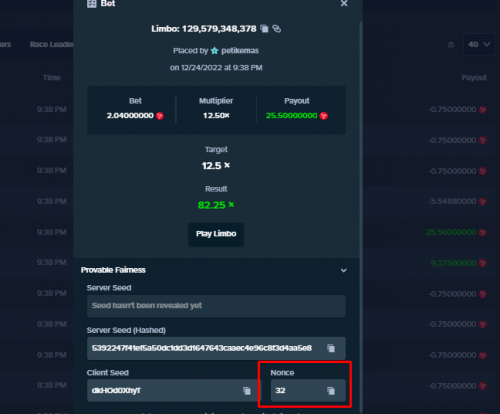Click the Server Seed (Hashed) field

(216, 348)
